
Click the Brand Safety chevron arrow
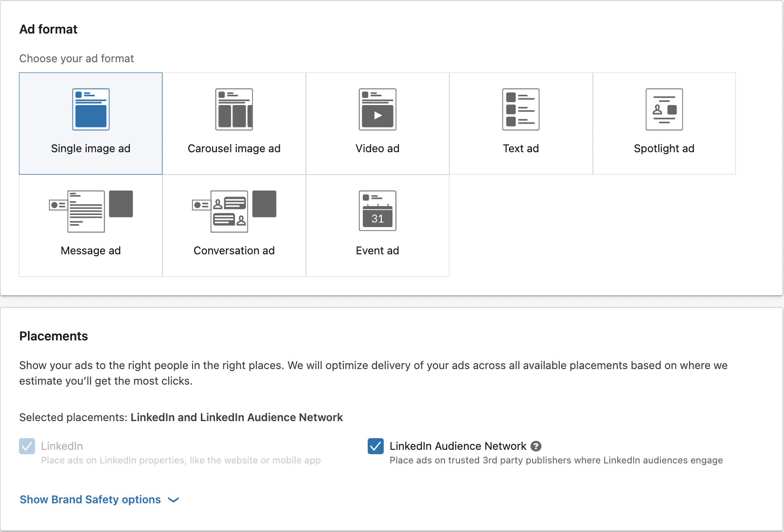[x=174, y=500]
